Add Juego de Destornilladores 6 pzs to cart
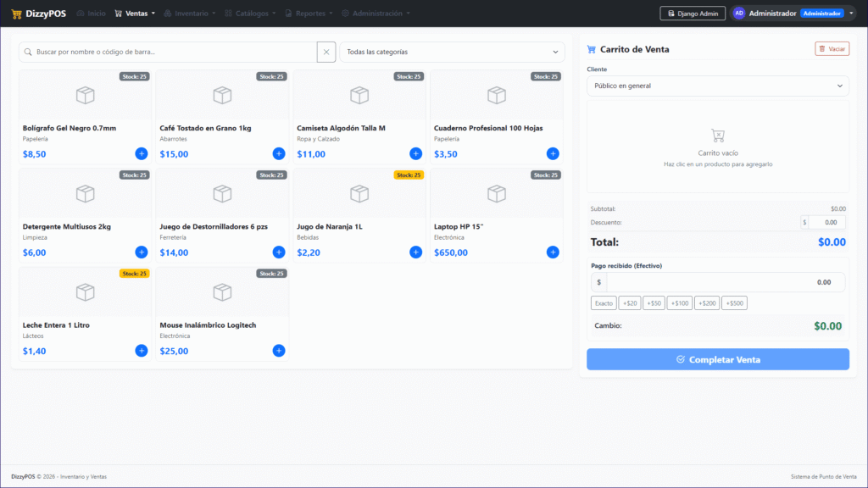The image size is (868, 488). [278, 252]
